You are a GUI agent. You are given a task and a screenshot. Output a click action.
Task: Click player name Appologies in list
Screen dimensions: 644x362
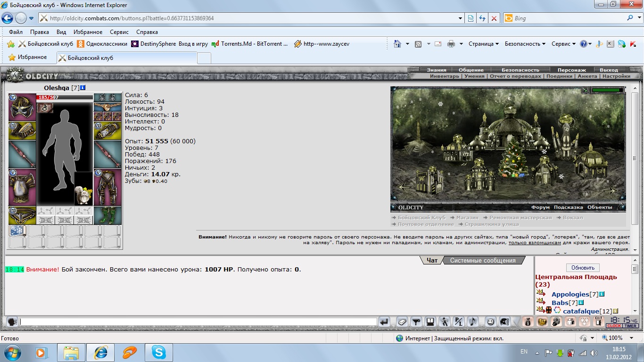pos(570,294)
